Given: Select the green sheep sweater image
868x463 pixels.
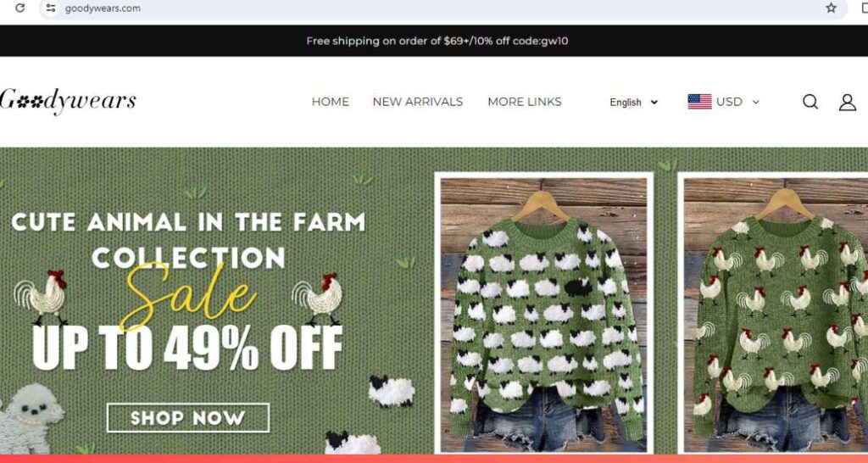Looking at the screenshot, I should (543, 313).
